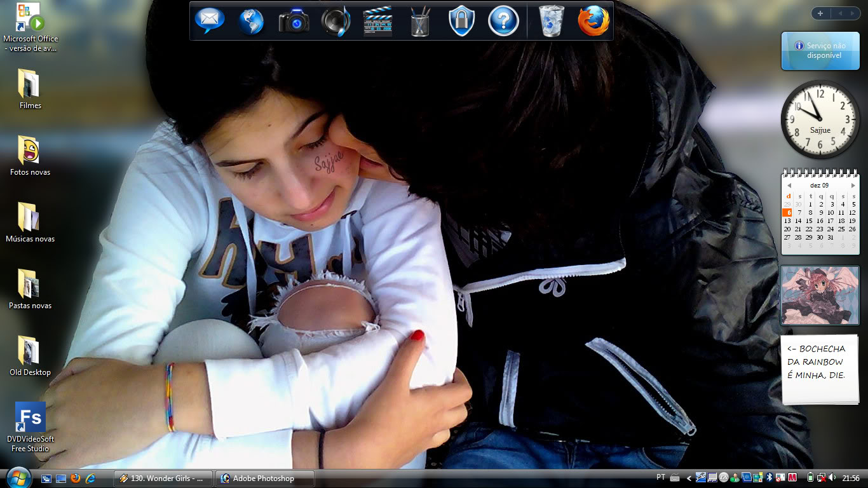Launch Firefox from Quick Launch
The image size is (868, 488).
(76, 478)
